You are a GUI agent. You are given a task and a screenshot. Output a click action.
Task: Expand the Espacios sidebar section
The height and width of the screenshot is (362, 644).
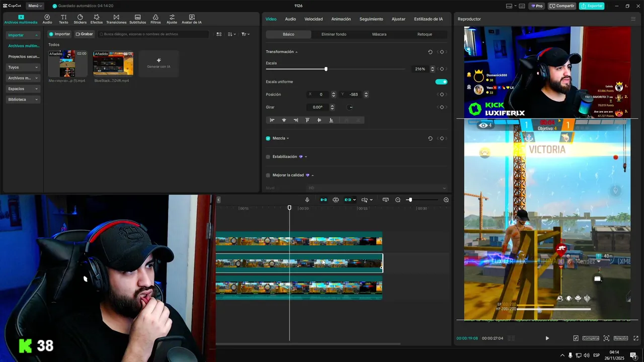coord(23,88)
